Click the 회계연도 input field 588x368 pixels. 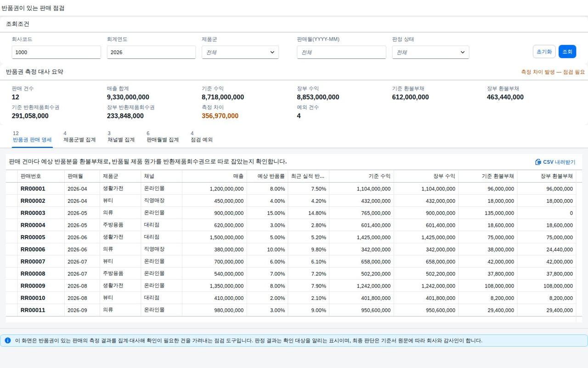pos(152,52)
